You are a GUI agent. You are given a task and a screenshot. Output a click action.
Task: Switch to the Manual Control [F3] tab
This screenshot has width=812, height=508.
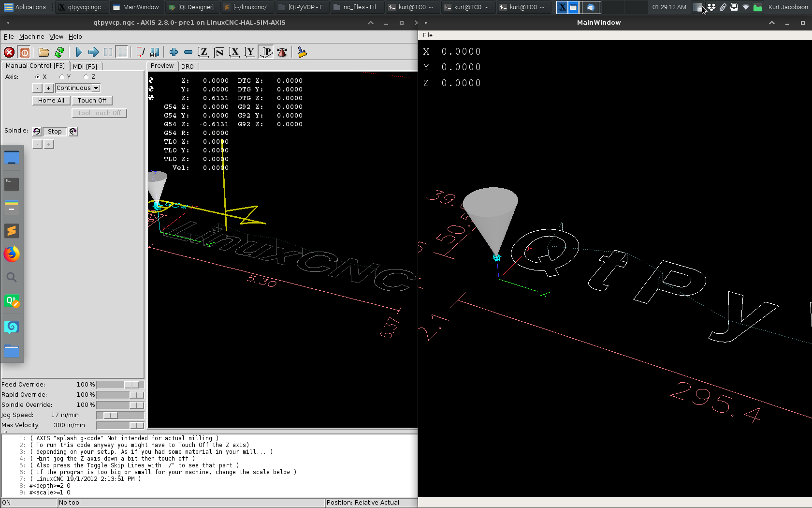[35, 66]
